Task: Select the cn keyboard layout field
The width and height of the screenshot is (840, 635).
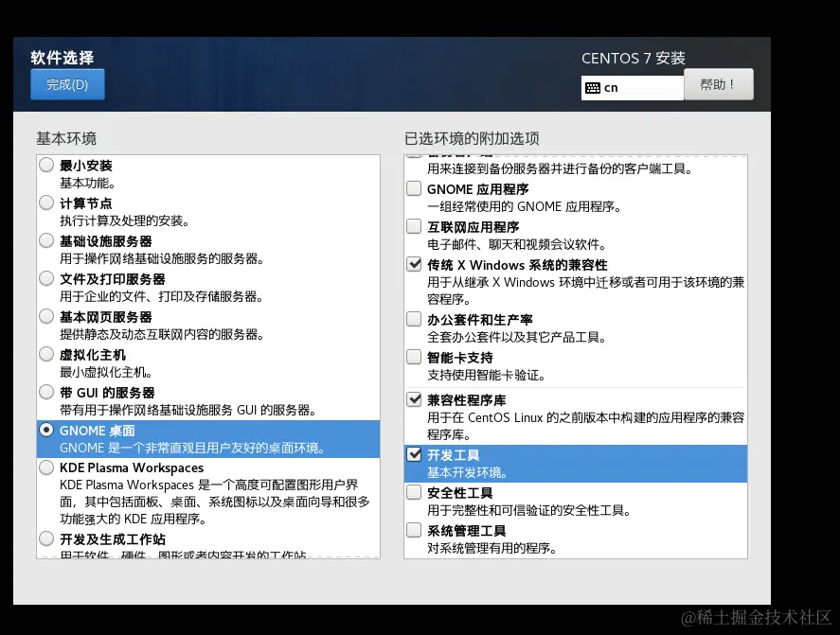Action: coord(633,88)
